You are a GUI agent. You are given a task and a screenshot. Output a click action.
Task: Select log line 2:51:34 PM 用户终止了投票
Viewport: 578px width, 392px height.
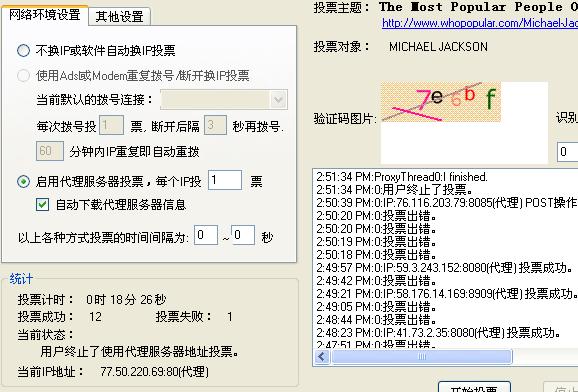pos(394,190)
